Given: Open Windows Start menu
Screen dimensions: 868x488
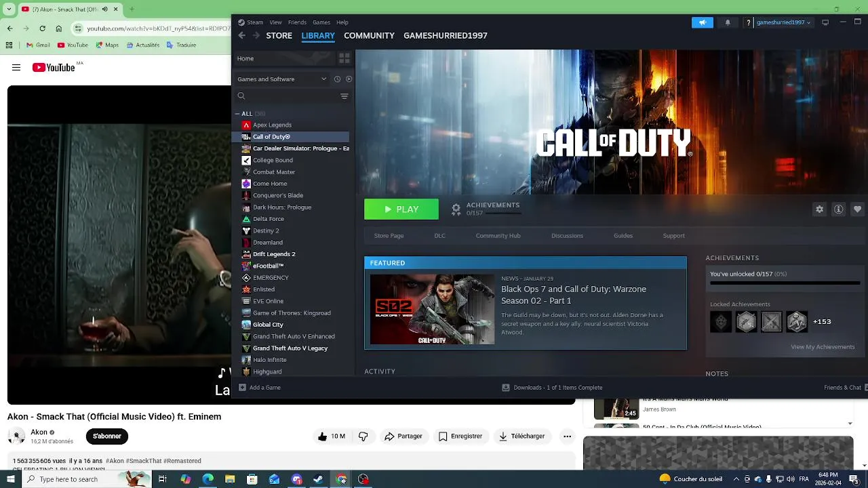Looking at the screenshot, I should click(x=11, y=479).
